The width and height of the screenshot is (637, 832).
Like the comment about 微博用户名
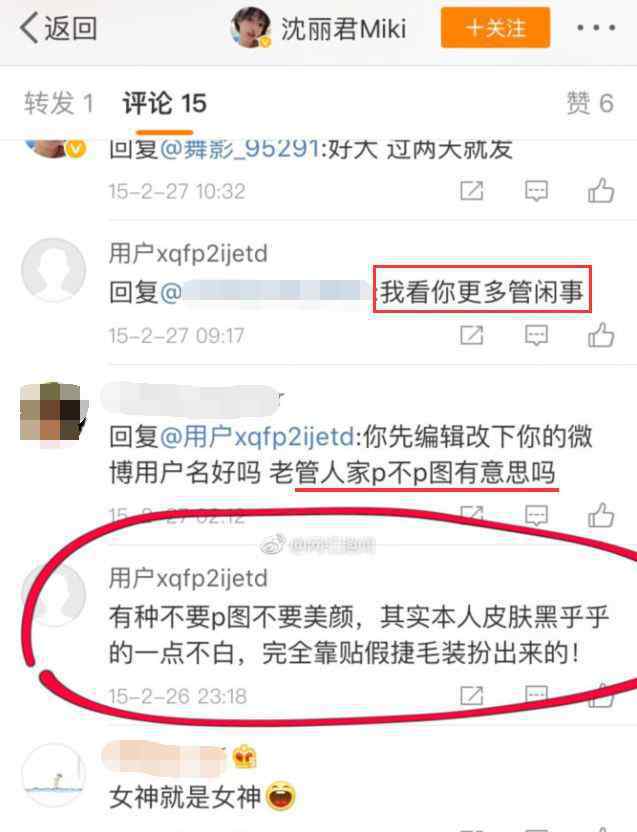tap(601, 515)
